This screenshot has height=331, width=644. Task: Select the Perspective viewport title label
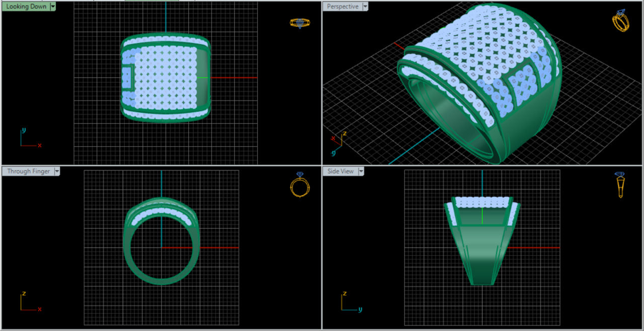pyautogui.click(x=343, y=7)
